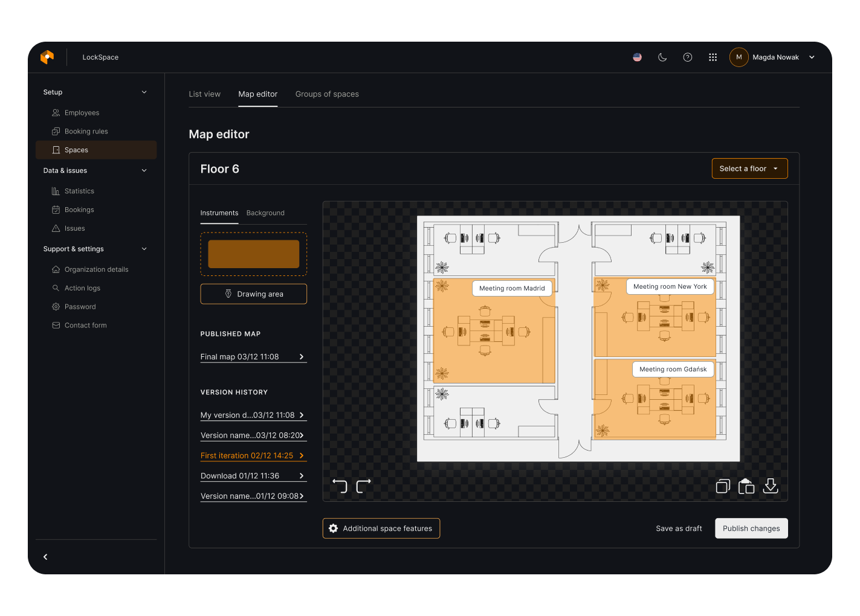The image size is (860, 616).
Task: Switch to Groups of spaces tab
Action: (327, 94)
